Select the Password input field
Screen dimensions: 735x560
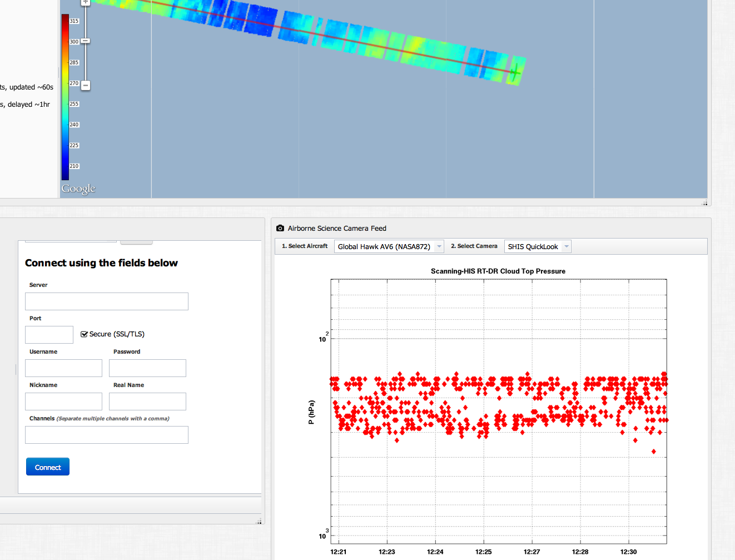click(x=147, y=368)
